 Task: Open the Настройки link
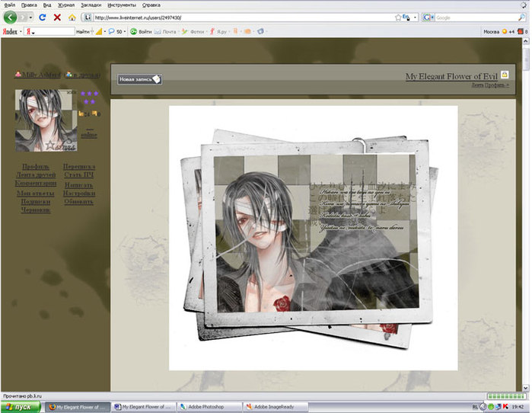coord(79,194)
